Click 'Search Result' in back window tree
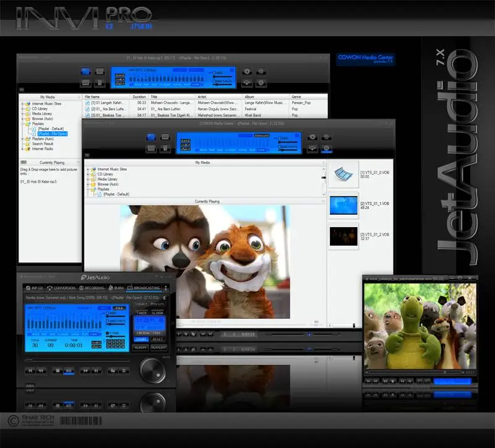 pyautogui.click(x=43, y=144)
